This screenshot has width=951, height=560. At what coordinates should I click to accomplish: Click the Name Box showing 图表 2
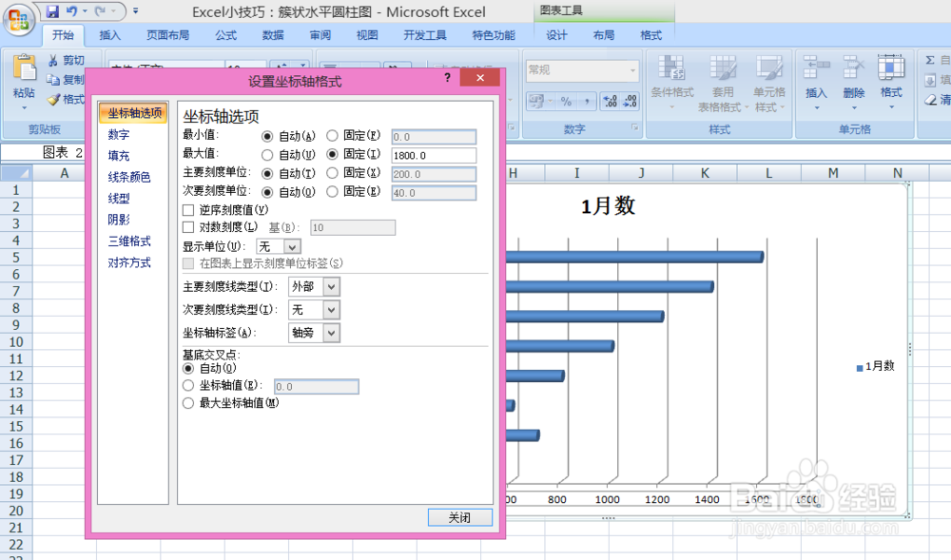click(43, 152)
